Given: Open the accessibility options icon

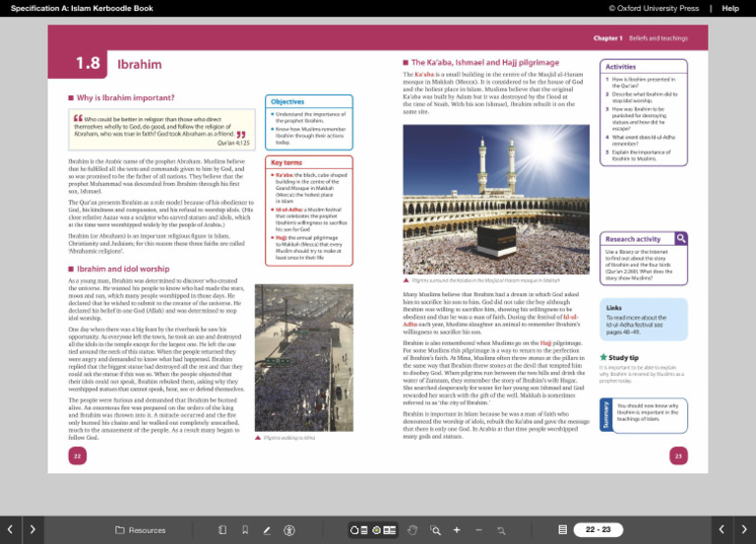Looking at the screenshot, I should (x=289, y=530).
